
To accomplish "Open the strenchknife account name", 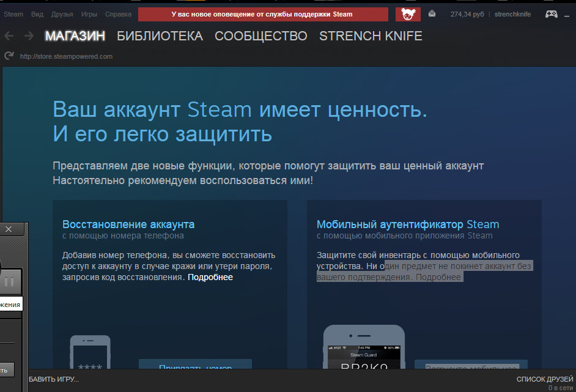I will pyautogui.click(x=512, y=14).
